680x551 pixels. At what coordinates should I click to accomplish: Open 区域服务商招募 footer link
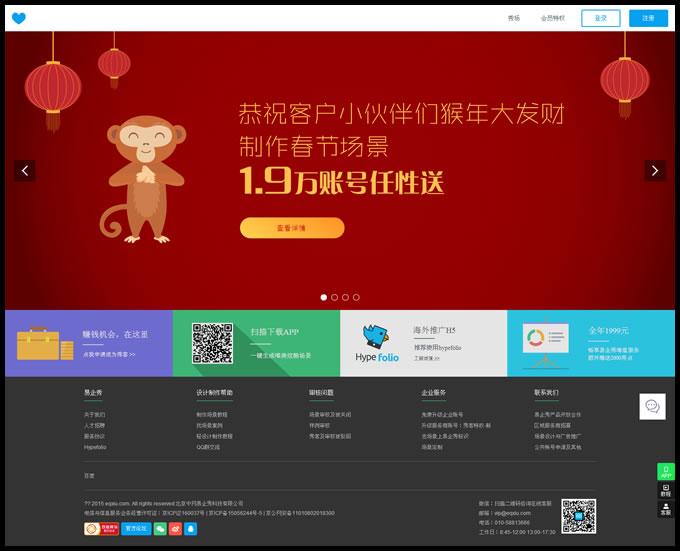click(552, 426)
